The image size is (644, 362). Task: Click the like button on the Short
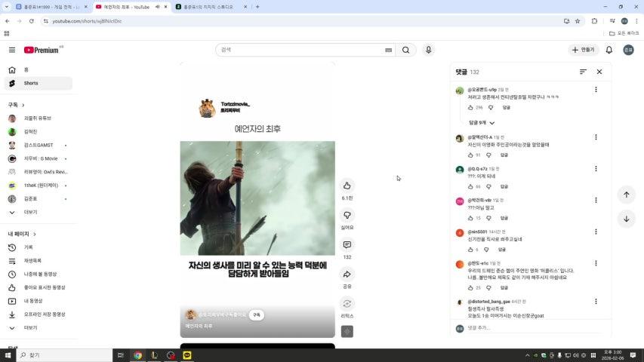pos(347,186)
